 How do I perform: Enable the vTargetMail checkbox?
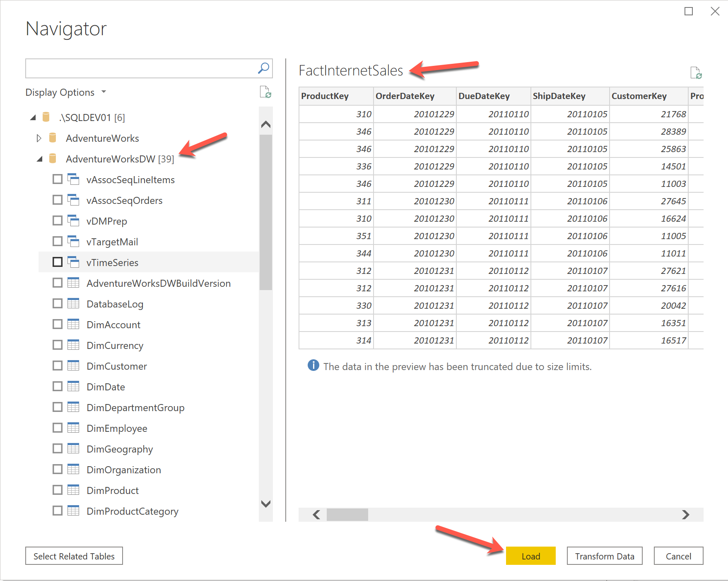58,241
